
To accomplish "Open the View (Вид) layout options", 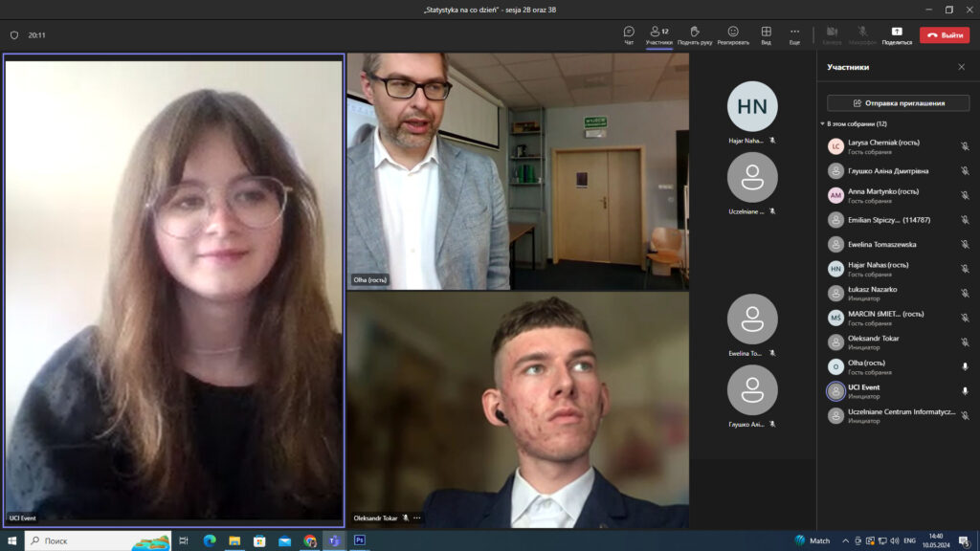I will (x=766, y=34).
